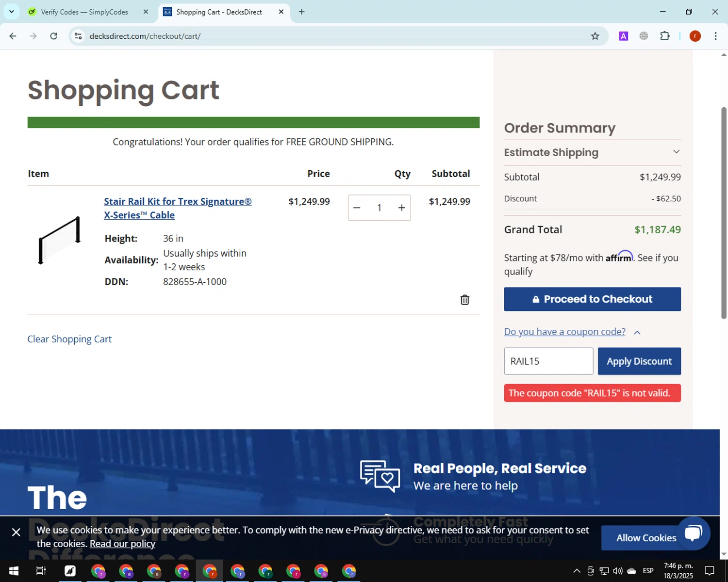Open Task View on the taskbar
The width and height of the screenshot is (728, 582).
41,571
